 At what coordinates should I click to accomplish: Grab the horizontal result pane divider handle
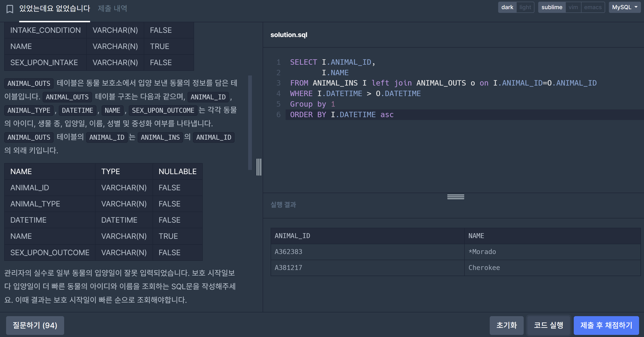click(x=456, y=197)
